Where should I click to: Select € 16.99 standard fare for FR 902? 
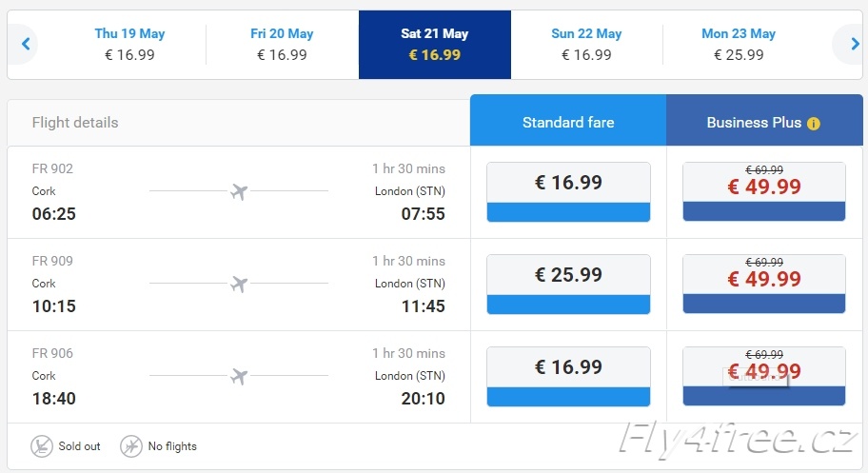(x=568, y=191)
